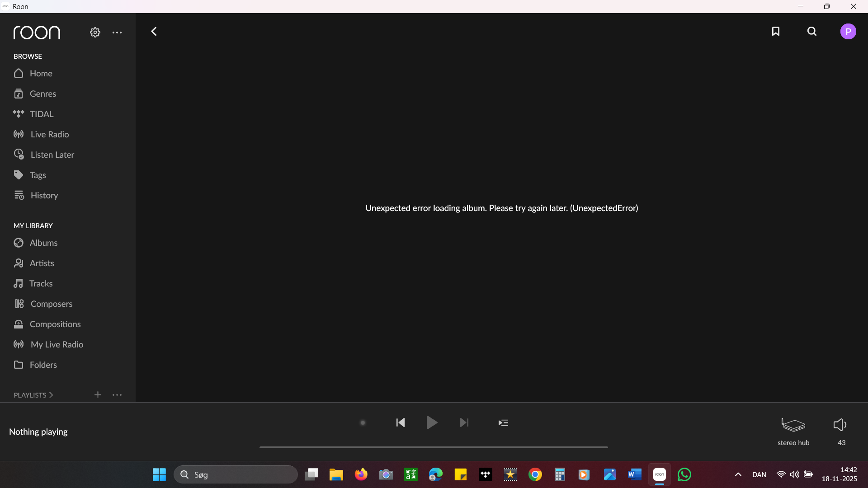
Task: Open Roon settings gear icon
Action: 95,33
